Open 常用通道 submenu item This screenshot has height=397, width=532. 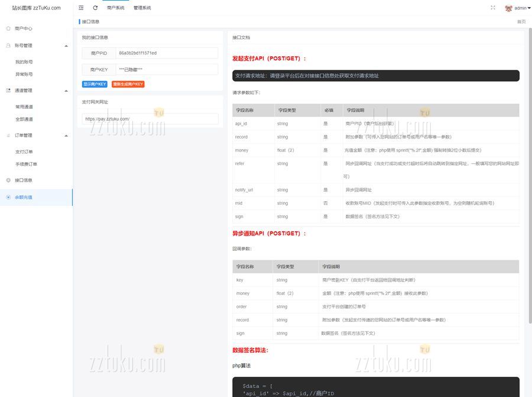24,106
